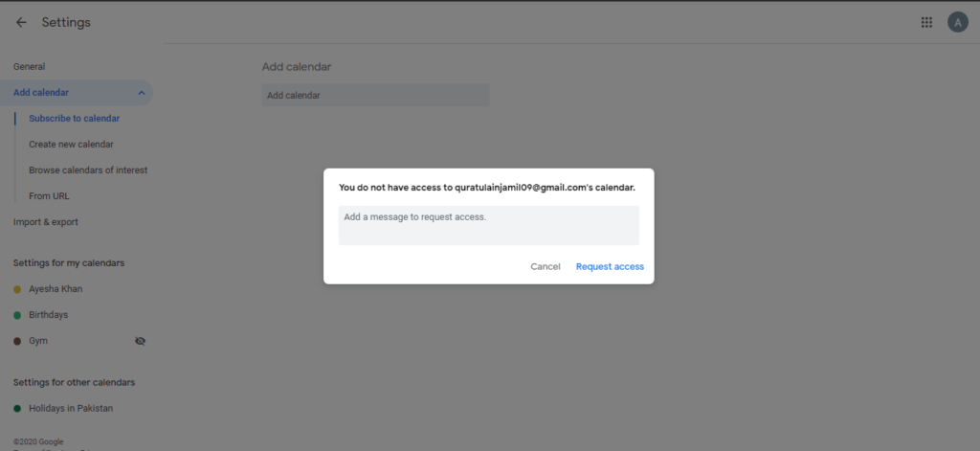980x451 pixels.
Task: Go back using the Settings arrow
Action: [21, 23]
